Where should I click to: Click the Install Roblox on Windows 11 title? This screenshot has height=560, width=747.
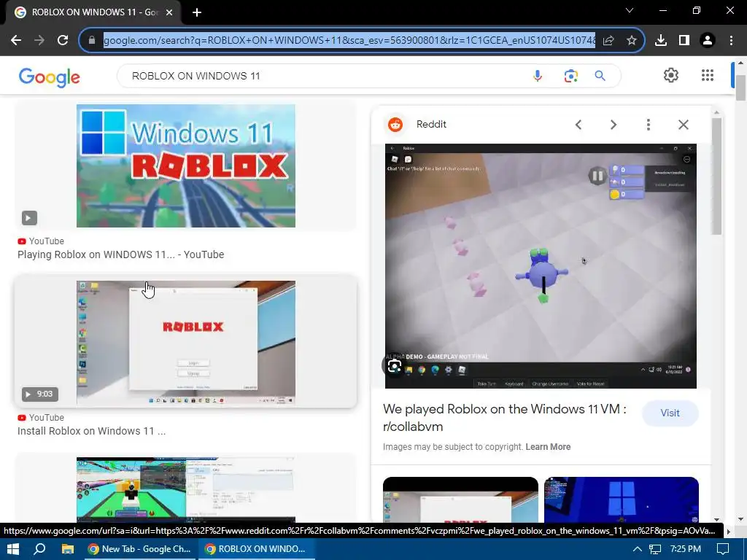click(x=91, y=431)
